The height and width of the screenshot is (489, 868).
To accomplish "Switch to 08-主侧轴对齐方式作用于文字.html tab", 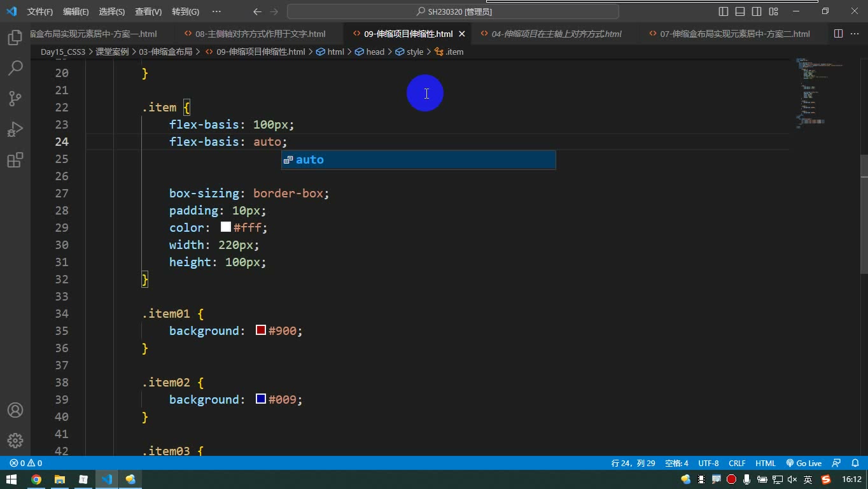I will (259, 34).
